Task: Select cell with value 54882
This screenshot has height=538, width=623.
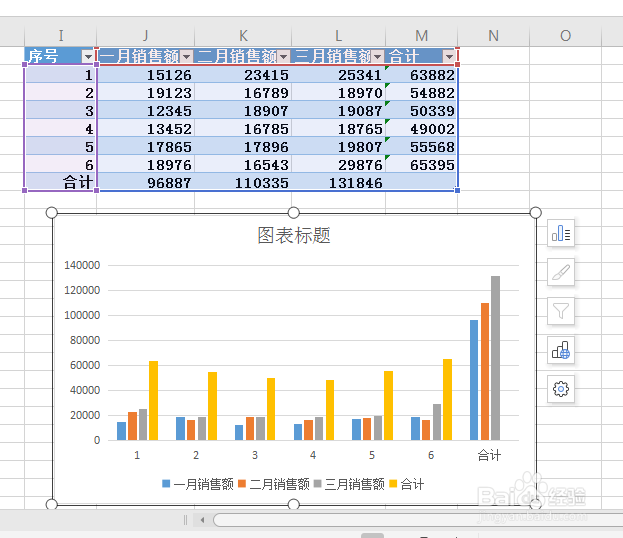Action: click(421, 93)
